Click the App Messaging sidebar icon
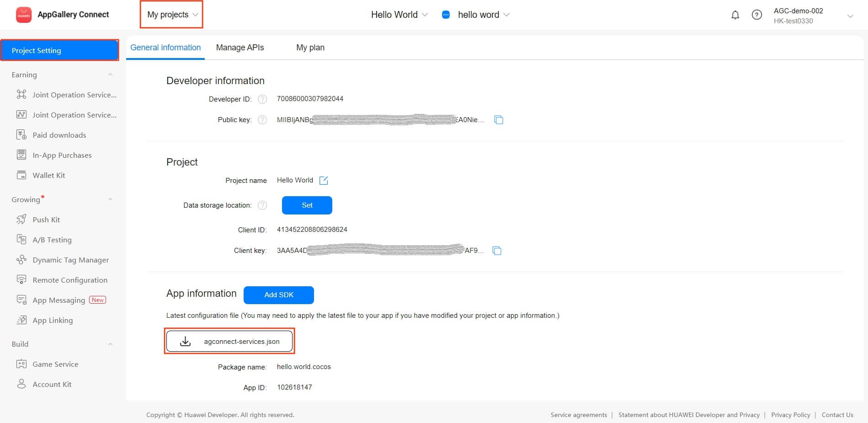This screenshot has height=423, width=868. [21, 300]
